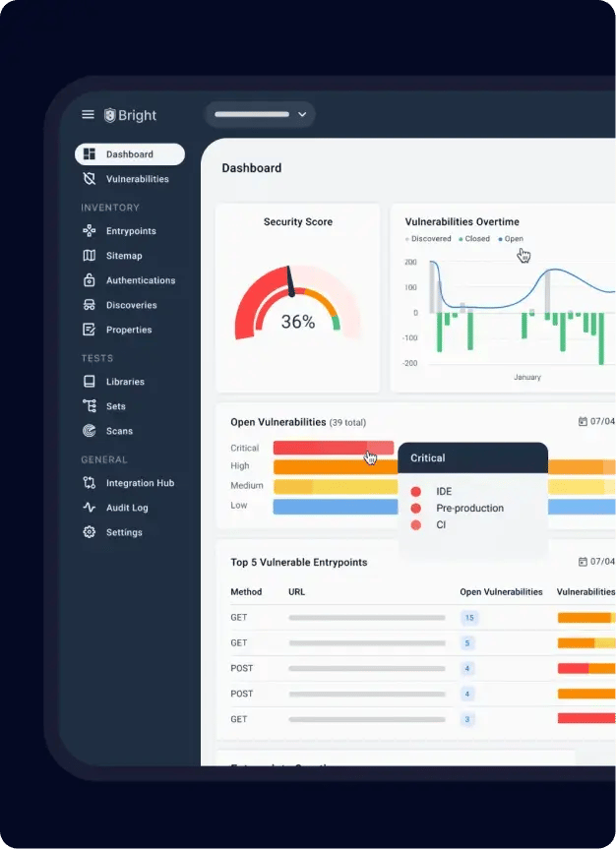Toggle the Open legend series
Viewport: 616px width, 849px height.
tap(512, 239)
